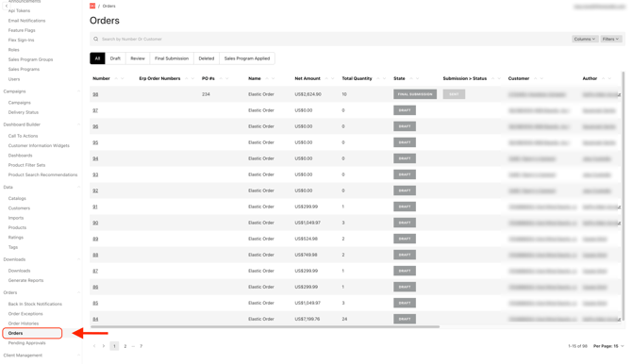
Task: Open Order Histories in sidebar
Action: click(x=24, y=323)
